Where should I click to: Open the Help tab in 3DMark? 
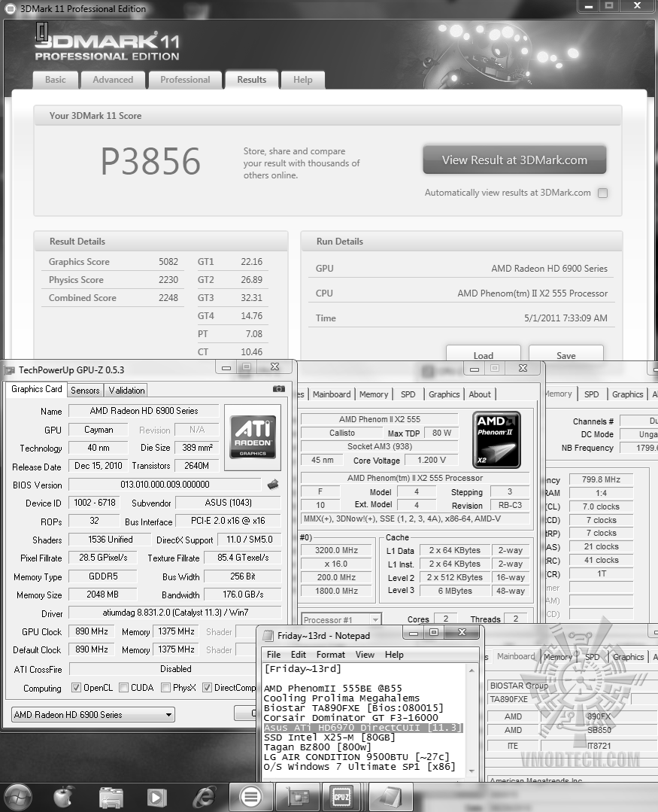pos(302,80)
